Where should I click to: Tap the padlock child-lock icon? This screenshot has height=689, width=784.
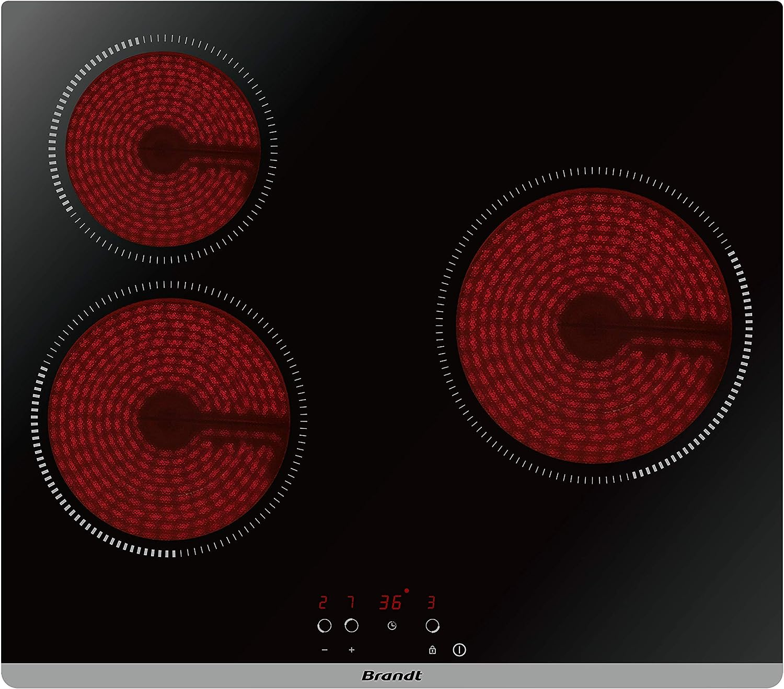pos(432,650)
